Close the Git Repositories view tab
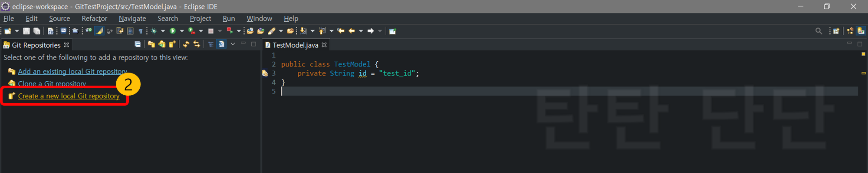 66,45
